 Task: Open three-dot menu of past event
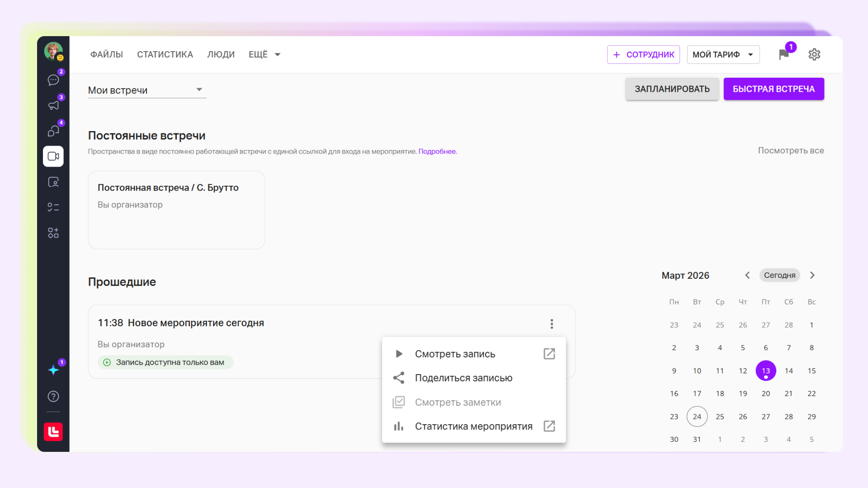(552, 324)
